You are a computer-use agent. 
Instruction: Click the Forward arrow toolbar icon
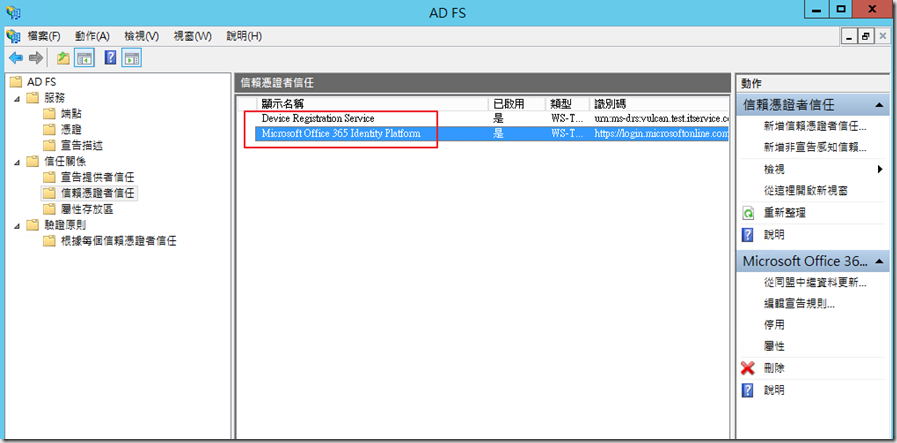coord(35,58)
